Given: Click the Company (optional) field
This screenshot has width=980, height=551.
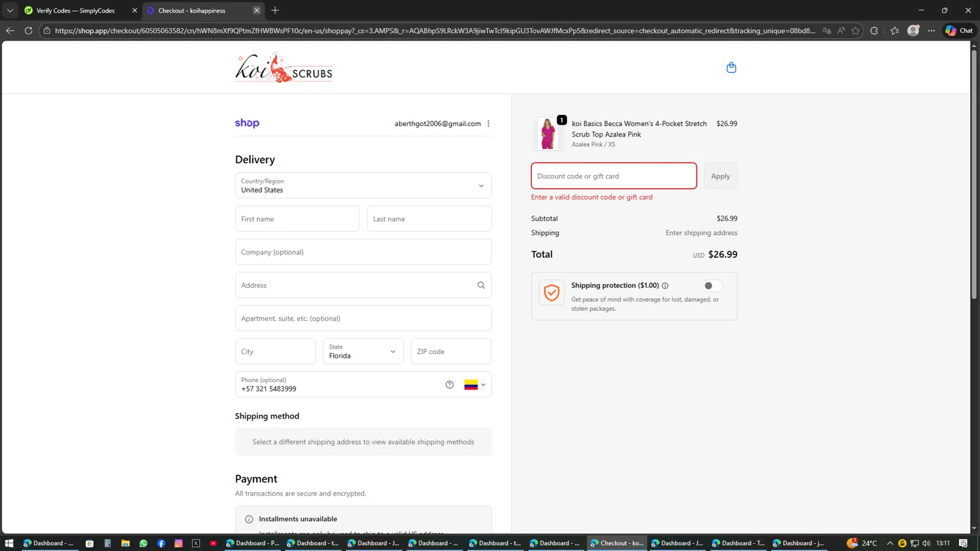Looking at the screenshot, I should 363,252.
